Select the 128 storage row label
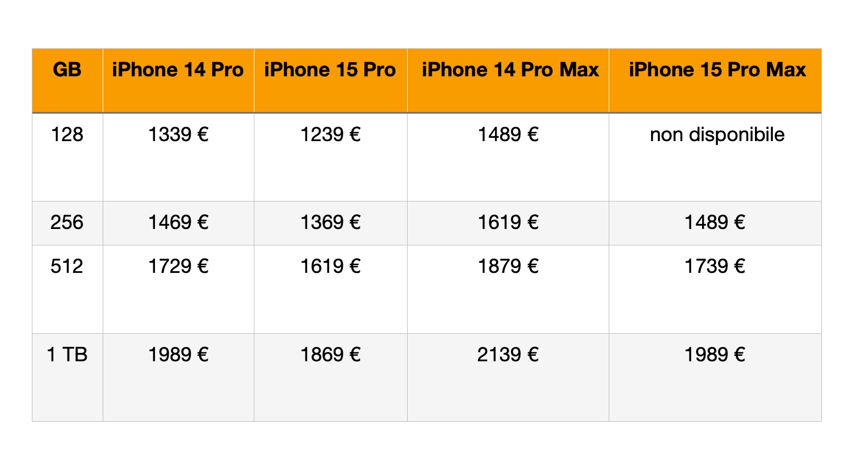This screenshot has width=868, height=459. 67,135
